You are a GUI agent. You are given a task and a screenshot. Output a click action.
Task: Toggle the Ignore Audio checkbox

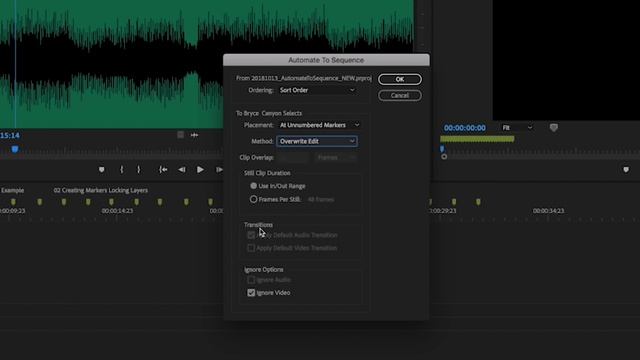pos(251,280)
